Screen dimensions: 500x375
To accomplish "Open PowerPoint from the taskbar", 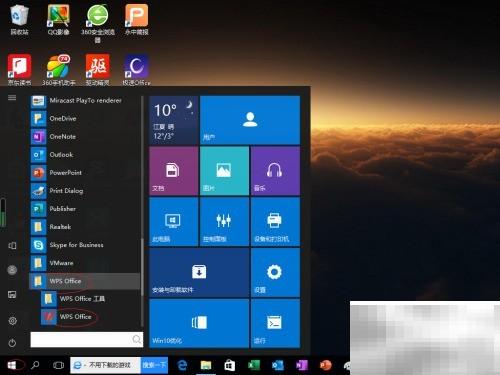I will coord(325,365).
